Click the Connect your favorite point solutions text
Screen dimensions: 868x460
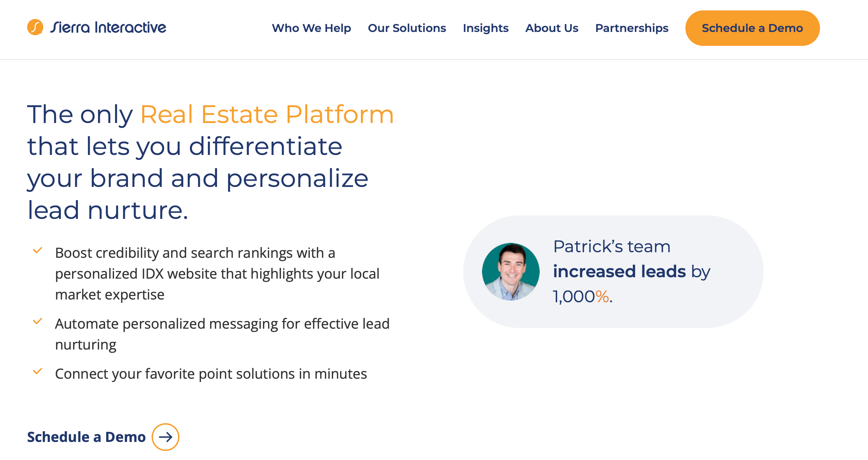tap(211, 374)
